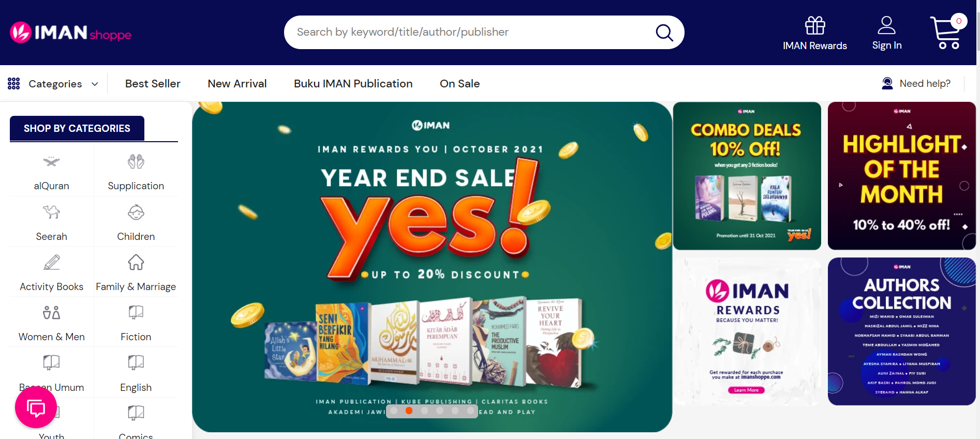Open the shopping cart icon
Viewport: 980px width, 439px height.
[x=947, y=32]
